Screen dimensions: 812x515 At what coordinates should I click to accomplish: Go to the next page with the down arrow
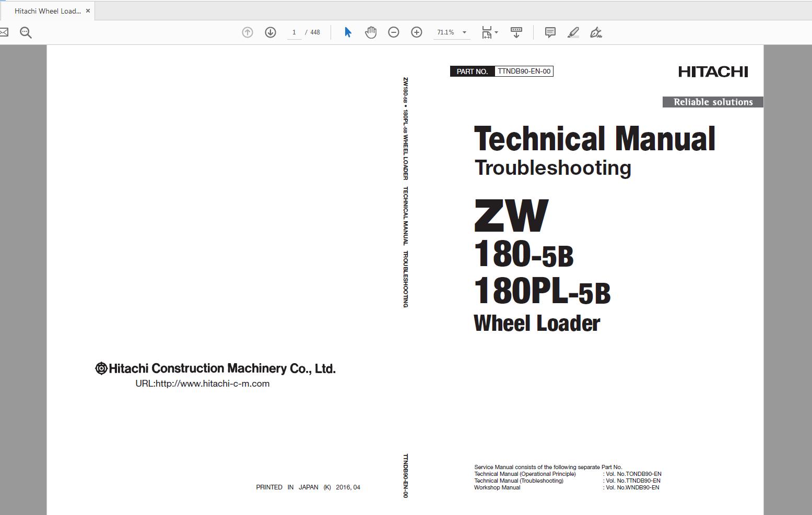point(270,32)
